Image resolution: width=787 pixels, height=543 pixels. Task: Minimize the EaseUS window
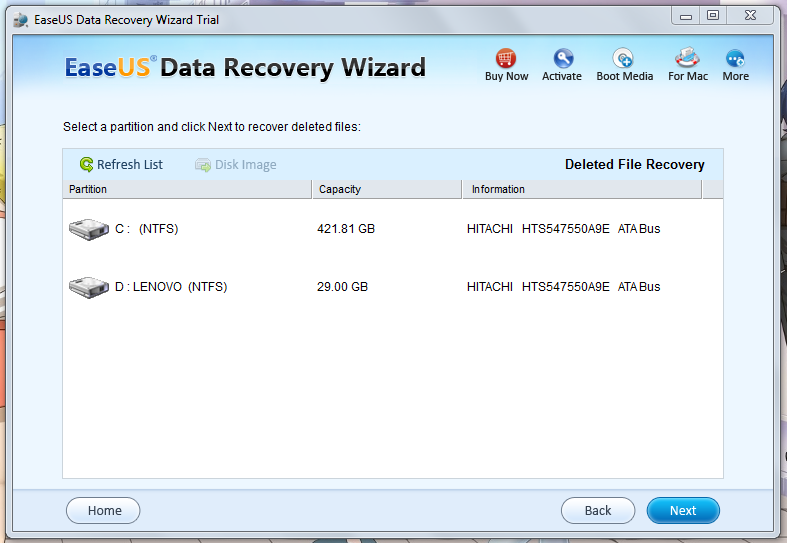(x=686, y=16)
